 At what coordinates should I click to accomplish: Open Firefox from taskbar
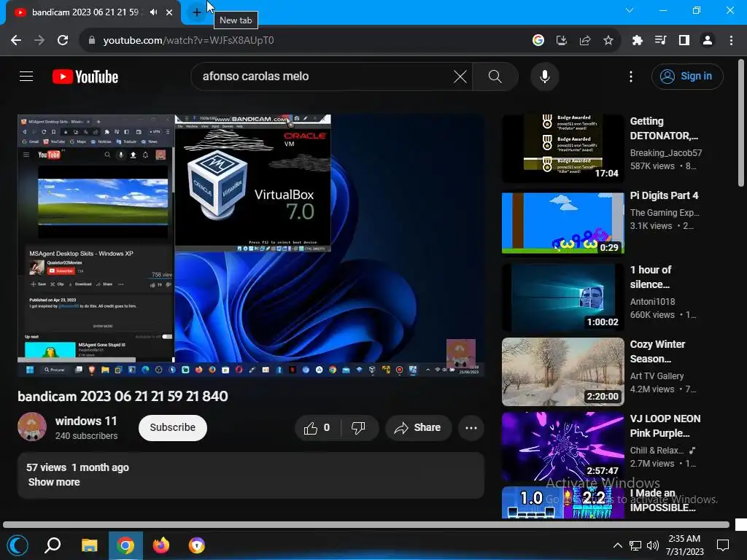tap(161, 545)
